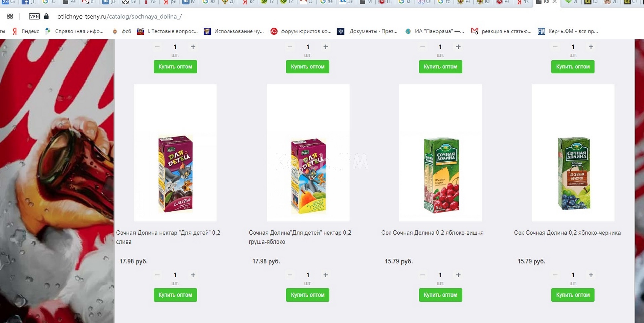Viewport: 644px width, 323px height.
Task: Close the active browser tab
Action: (555, 2)
